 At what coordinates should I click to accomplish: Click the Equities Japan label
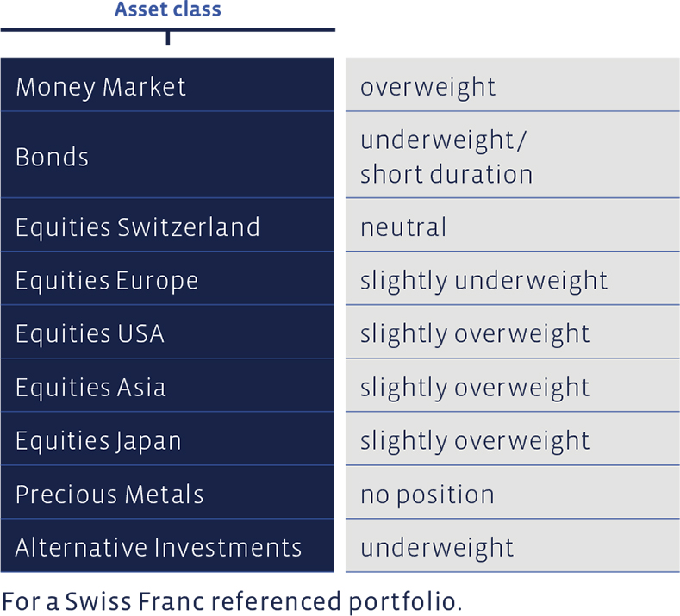[x=98, y=441]
